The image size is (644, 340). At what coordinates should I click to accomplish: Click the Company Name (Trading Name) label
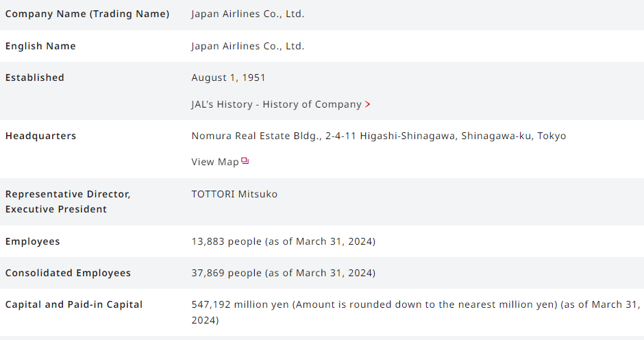click(x=87, y=14)
